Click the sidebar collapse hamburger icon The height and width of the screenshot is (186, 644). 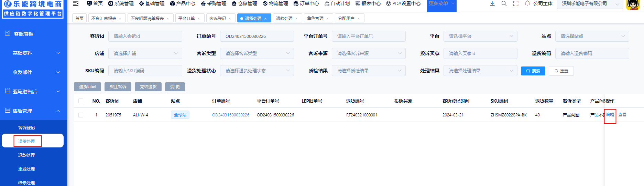pyautogui.click(x=76, y=3)
